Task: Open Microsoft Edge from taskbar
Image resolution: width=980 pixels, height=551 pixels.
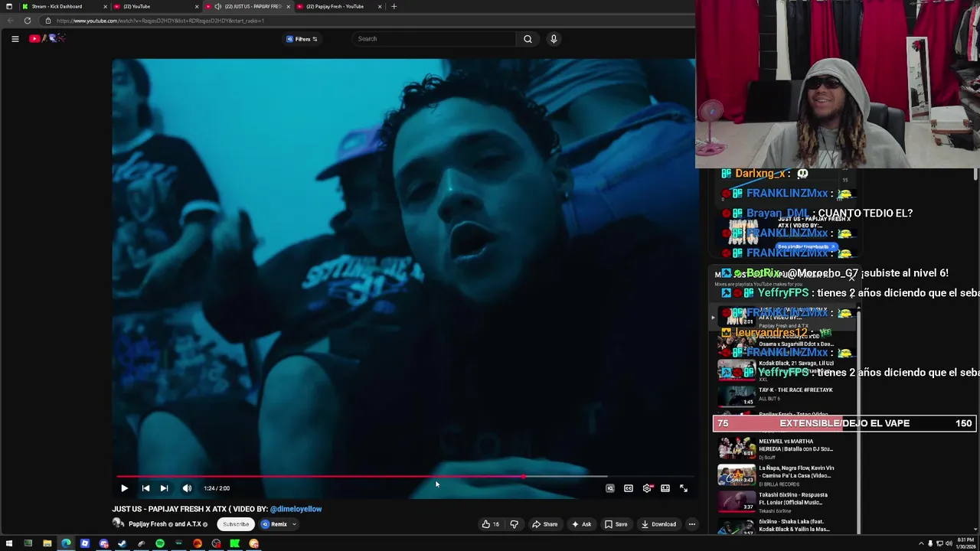Action: tap(66, 544)
